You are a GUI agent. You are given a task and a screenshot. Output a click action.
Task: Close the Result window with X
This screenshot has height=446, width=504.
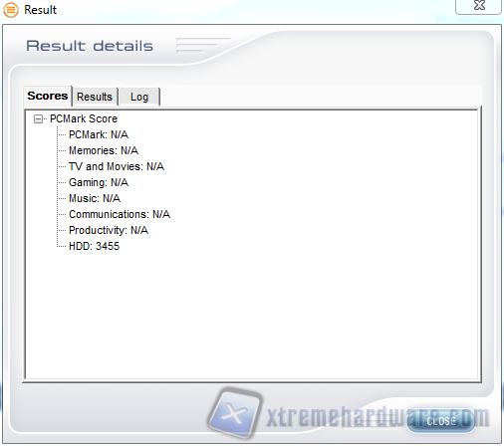pos(479,6)
